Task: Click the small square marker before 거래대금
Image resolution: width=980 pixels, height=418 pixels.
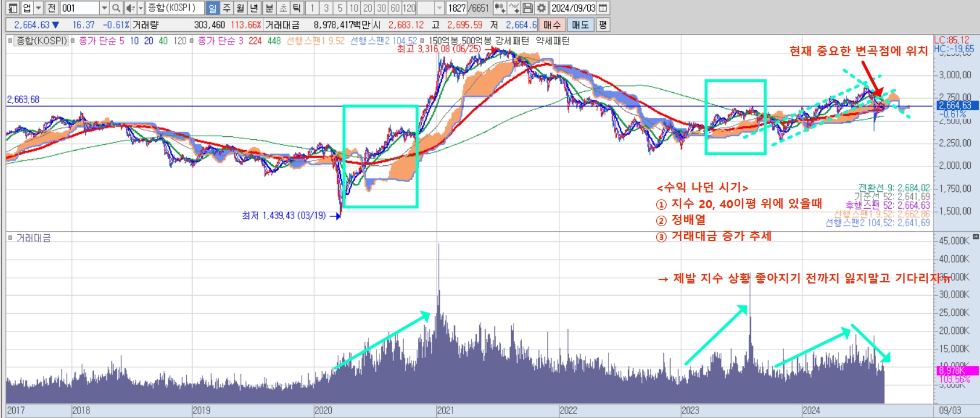Action: [10, 238]
